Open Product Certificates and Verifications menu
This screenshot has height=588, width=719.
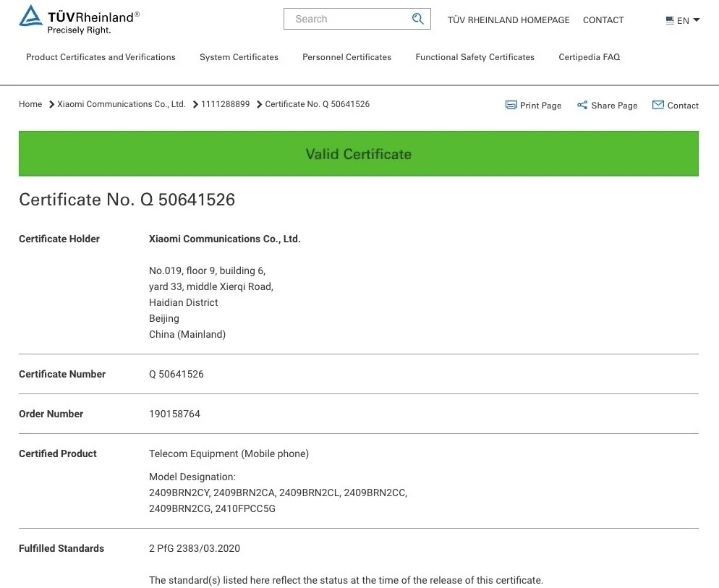(x=101, y=57)
